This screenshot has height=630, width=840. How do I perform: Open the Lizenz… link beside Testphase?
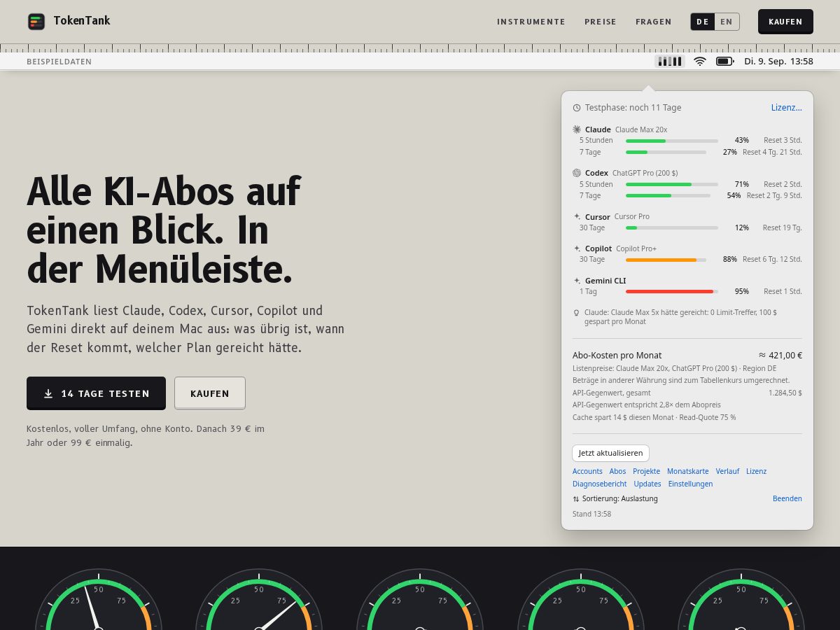[x=787, y=108]
